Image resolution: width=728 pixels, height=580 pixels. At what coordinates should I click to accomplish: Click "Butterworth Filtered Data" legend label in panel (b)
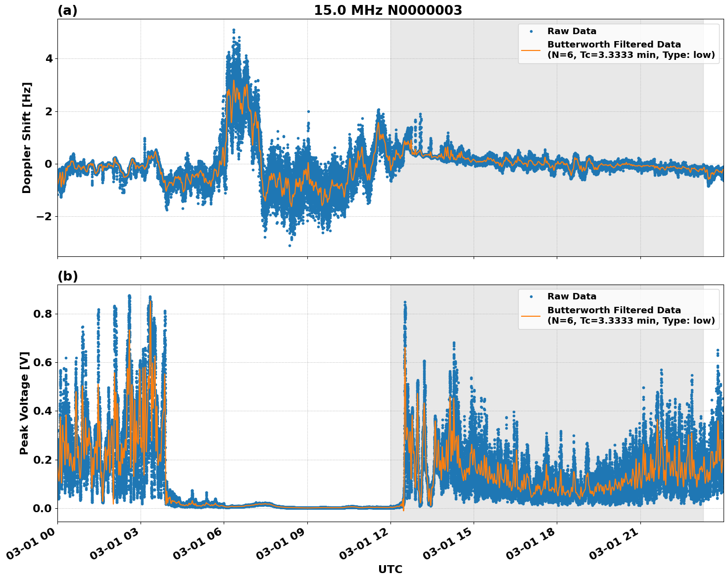tap(614, 310)
